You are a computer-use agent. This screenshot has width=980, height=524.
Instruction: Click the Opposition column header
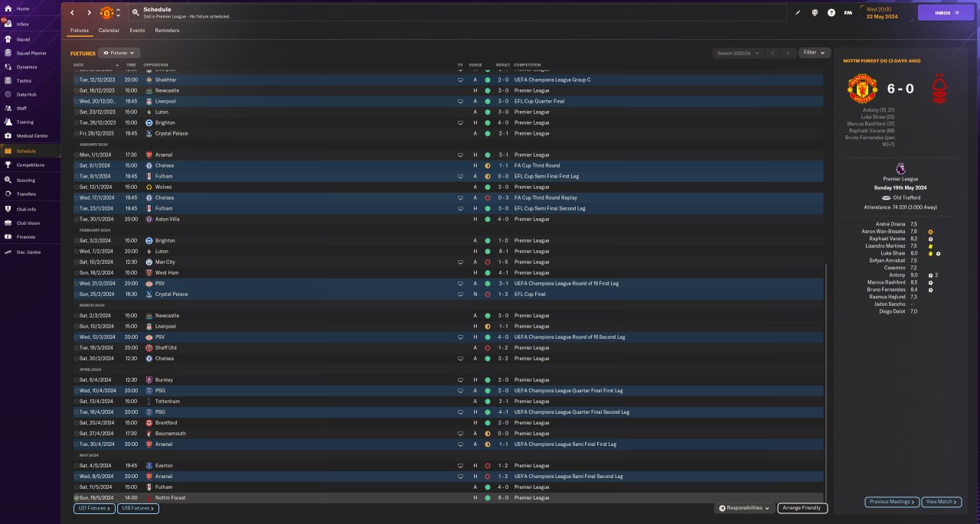click(155, 65)
